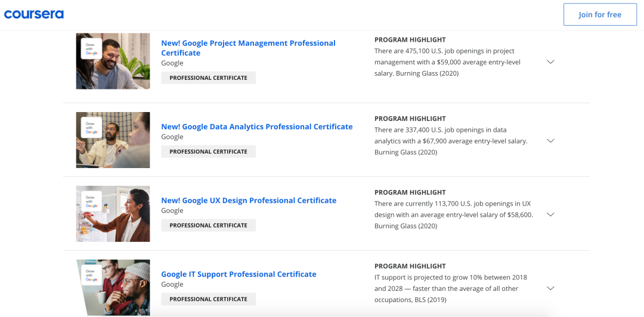Expand the Project Management program highlight chevron
The height and width of the screenshot is (317, 644).
tap(550, 62)
